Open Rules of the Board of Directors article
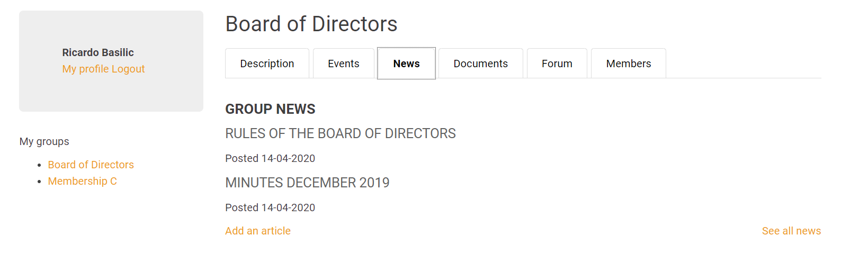Viewport: 868px width, 262px height. click(340, 133)
